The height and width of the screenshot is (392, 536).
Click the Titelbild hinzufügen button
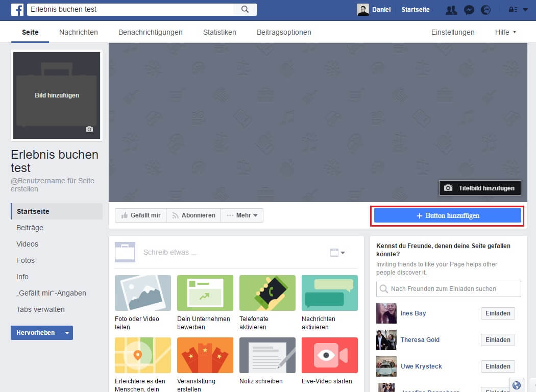[480, 188]
